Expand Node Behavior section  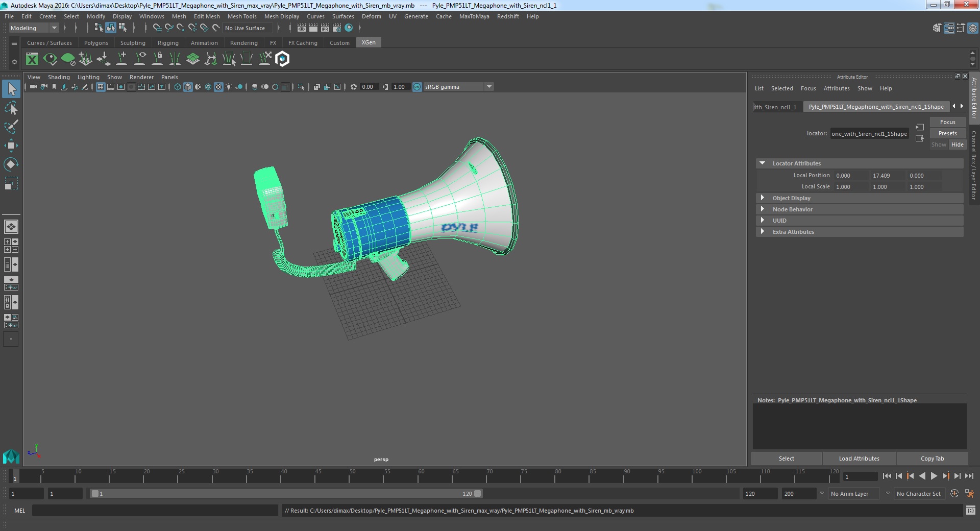tap(763, 209)
